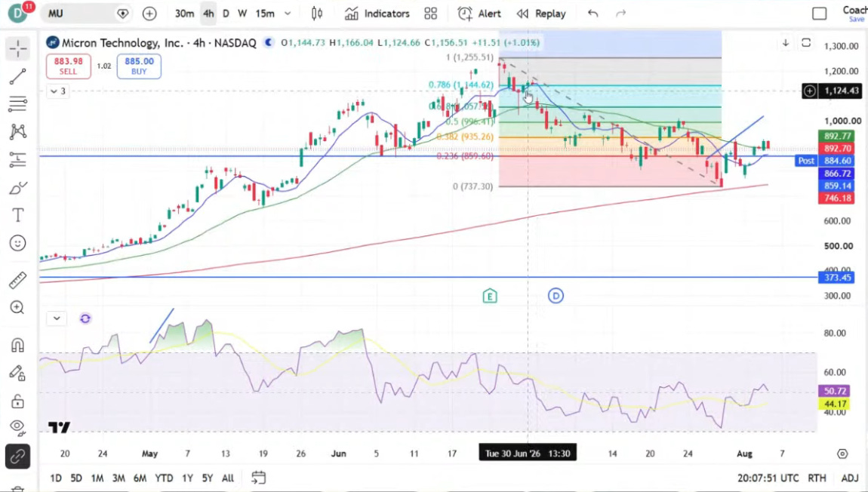Open the layout setup square icon
The image size is (868, 492).
[819, 14]
